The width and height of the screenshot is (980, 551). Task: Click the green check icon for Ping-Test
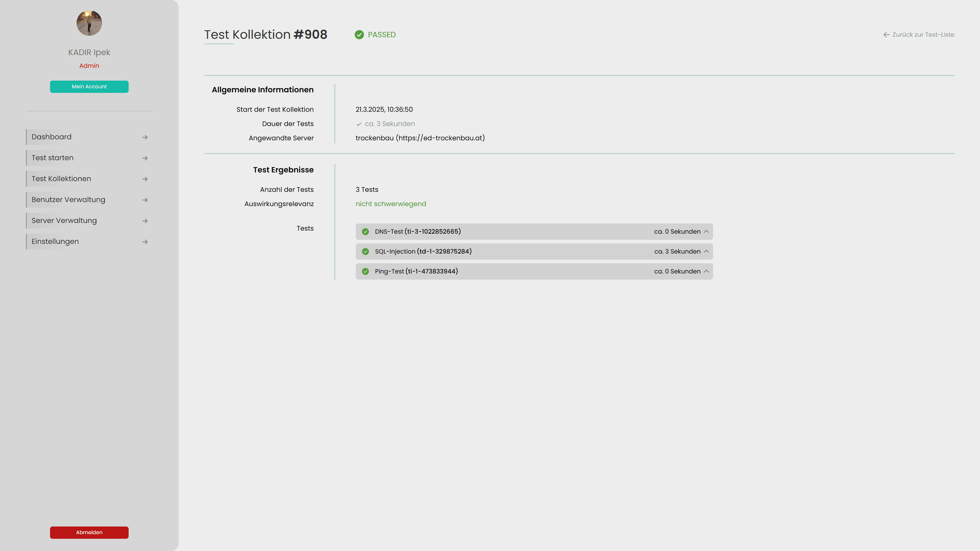click(366, 271)
